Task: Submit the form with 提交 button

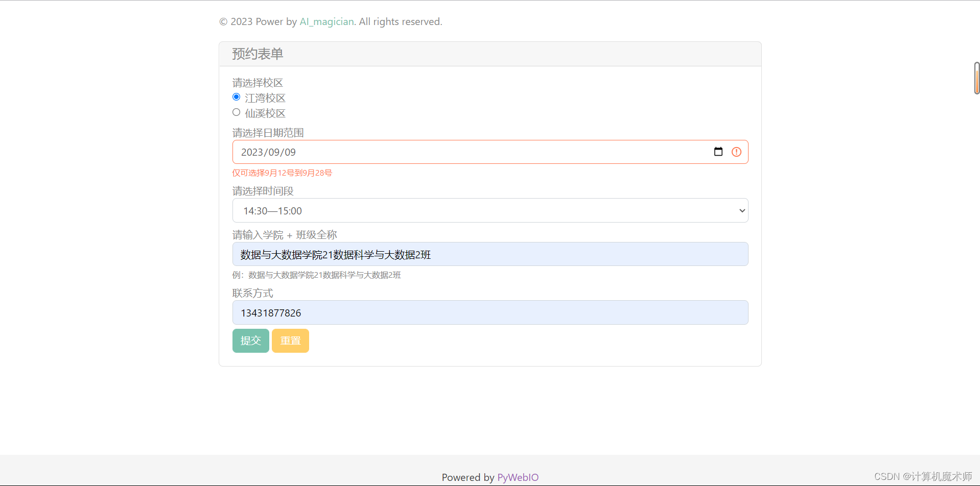Action: click(x=250, y=341)
